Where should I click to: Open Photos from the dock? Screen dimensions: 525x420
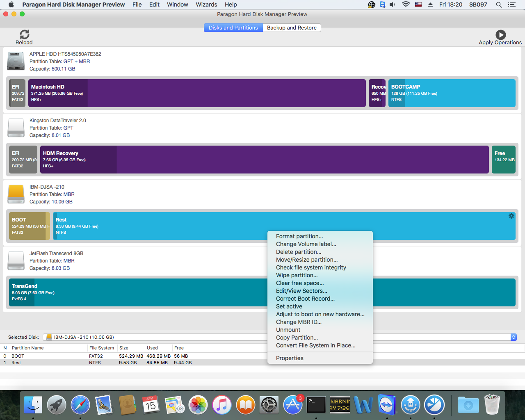tap(198, 405)
